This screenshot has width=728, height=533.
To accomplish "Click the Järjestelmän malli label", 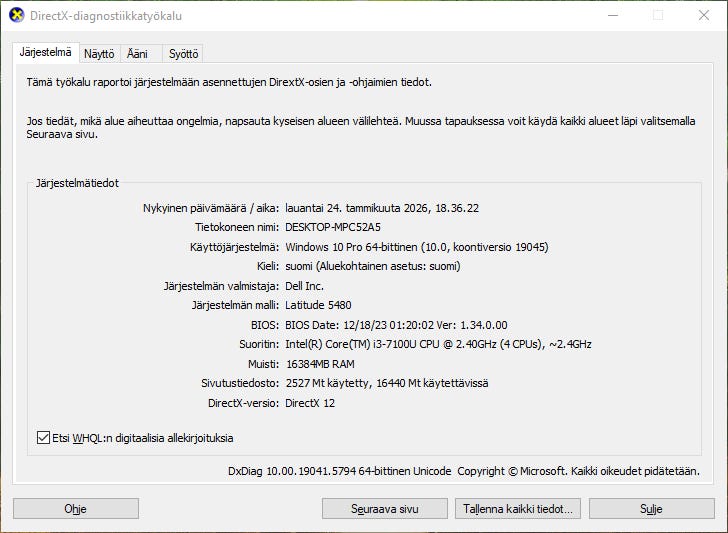I will tap(235, 305).
